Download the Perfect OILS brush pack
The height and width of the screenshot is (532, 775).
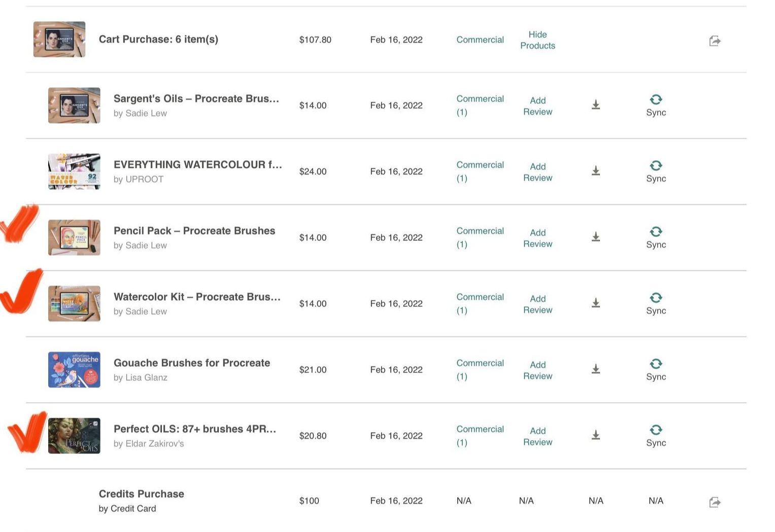pyautogui.click(x=596, y=435)
